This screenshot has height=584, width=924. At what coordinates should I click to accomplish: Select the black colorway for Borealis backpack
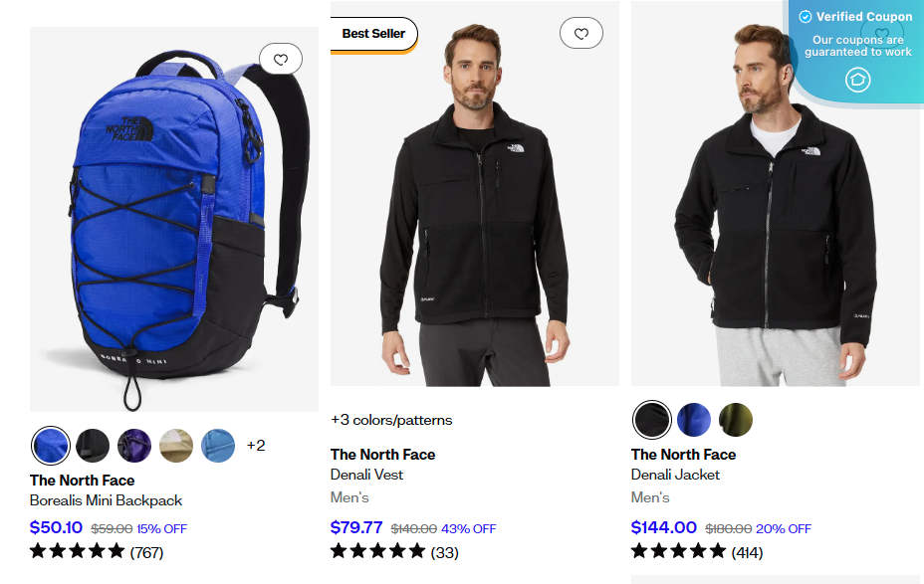click(x=93, y=446)
